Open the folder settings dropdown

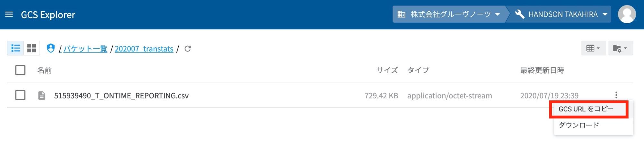[620, 48]
